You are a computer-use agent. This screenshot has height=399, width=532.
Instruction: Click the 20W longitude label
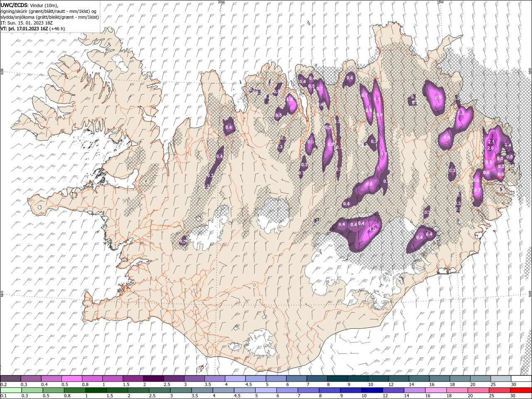[x=221, y=2]
